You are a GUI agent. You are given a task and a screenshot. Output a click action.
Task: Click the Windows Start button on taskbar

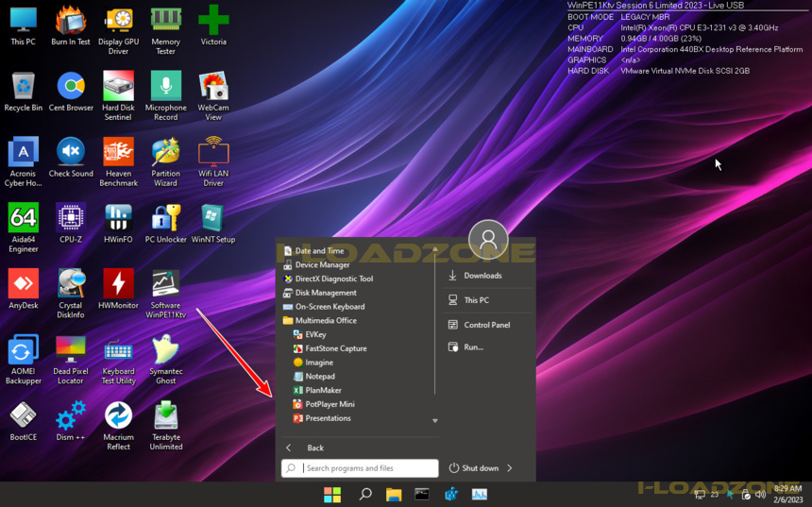click(332, 495)
